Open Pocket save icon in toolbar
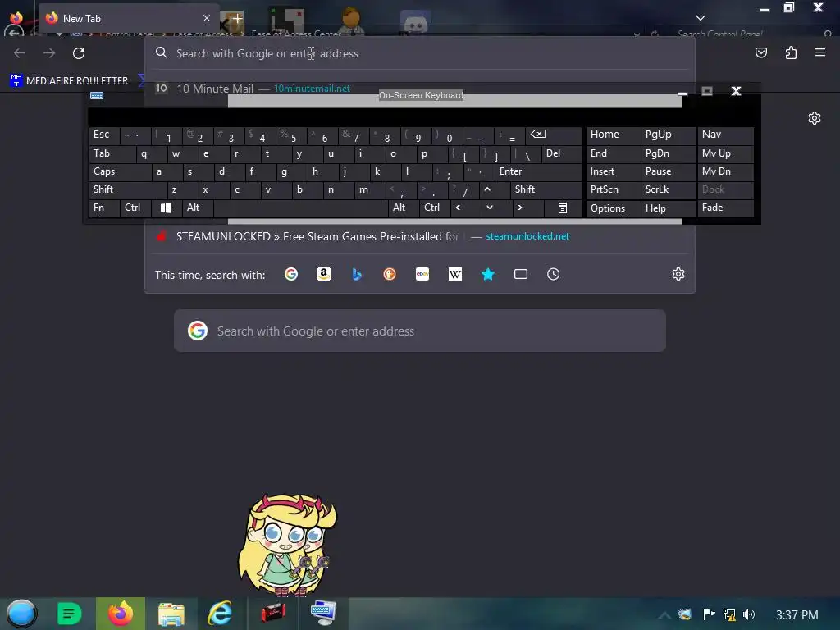The height and width of the screenshot is (630, 840). (760, 52)
